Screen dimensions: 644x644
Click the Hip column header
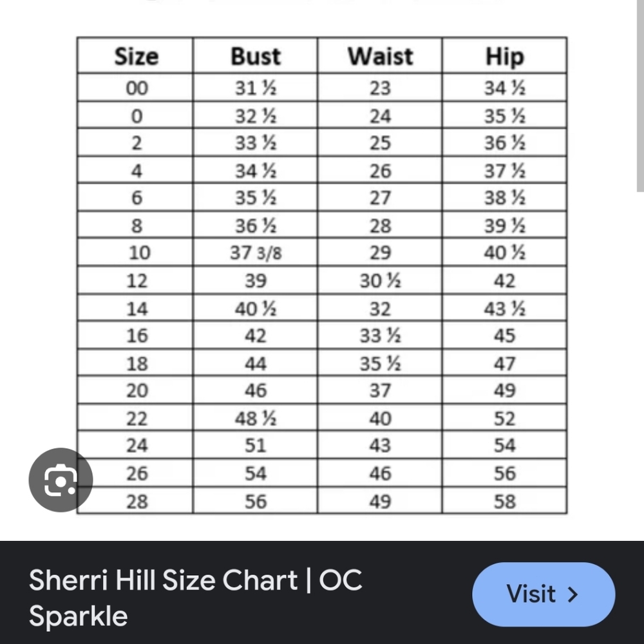click(x=504, y=56)
